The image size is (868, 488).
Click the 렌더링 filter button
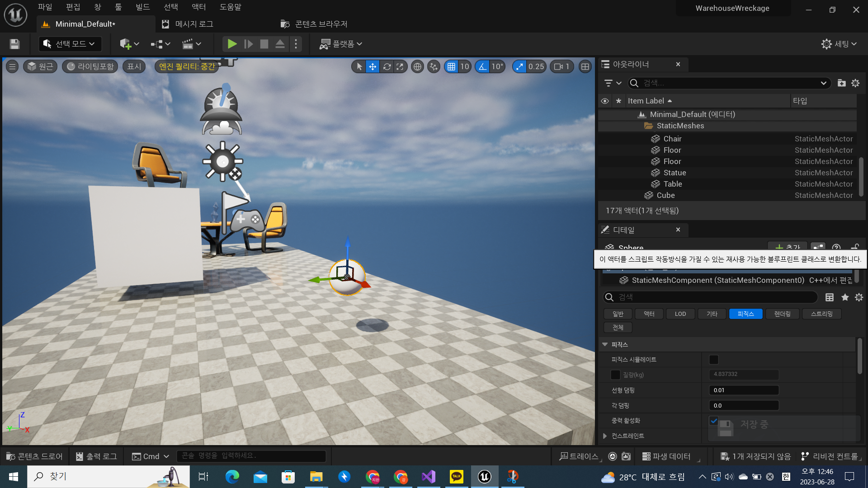(x=782, y=314)
